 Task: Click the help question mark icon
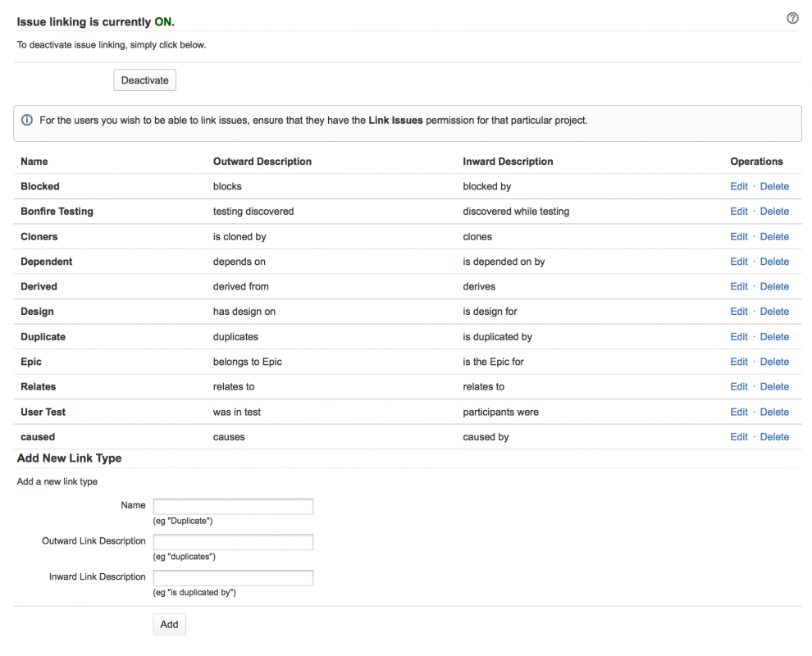click(792, 18)
